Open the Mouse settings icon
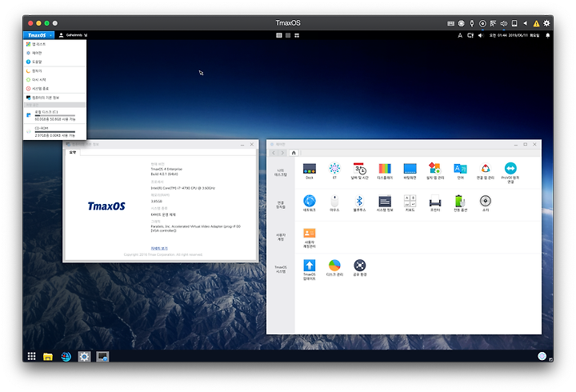Image resolution: width=576 pixels, height=392 pixels. pyautogui.click(x=334, y=201)
